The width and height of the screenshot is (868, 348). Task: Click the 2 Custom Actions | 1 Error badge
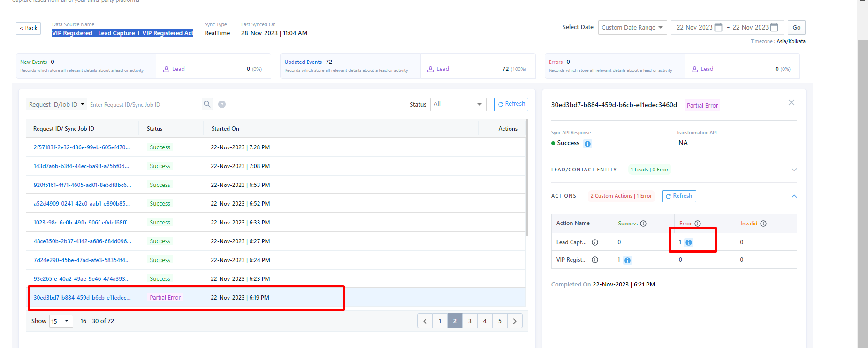(621, 196)
